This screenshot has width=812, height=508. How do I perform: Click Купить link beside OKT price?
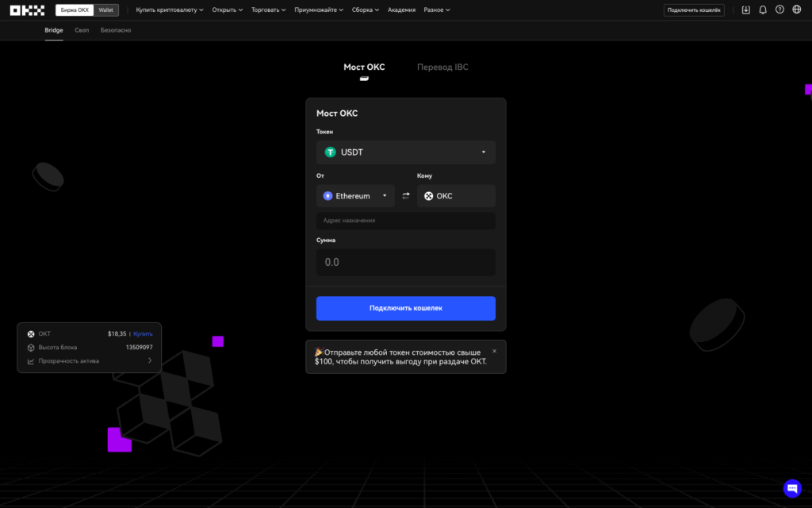tap(143, 334)
